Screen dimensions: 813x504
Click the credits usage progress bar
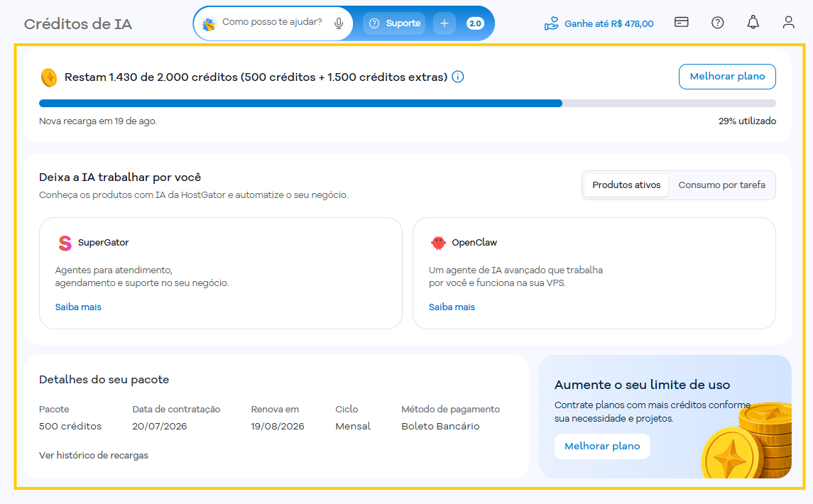click(x=408, y=103)
